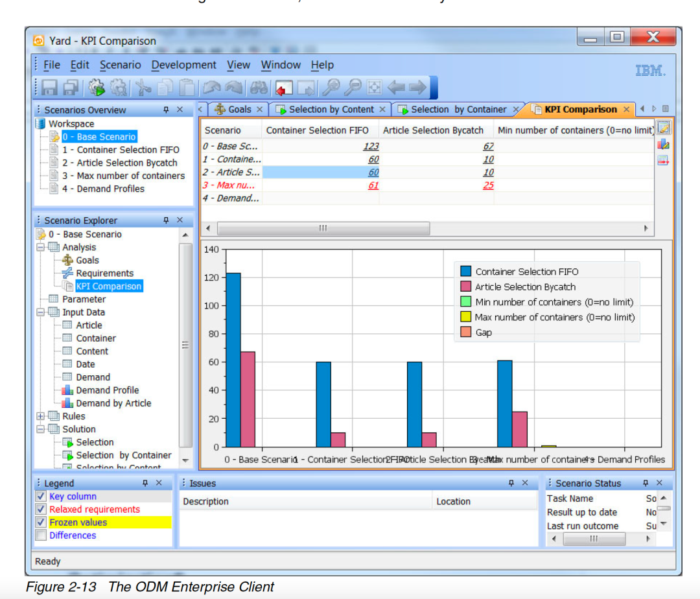This screenshot has width=700, height=599.
Task: Click blue Container Selection FIFO legend swatch
Action: pos(465,272)
